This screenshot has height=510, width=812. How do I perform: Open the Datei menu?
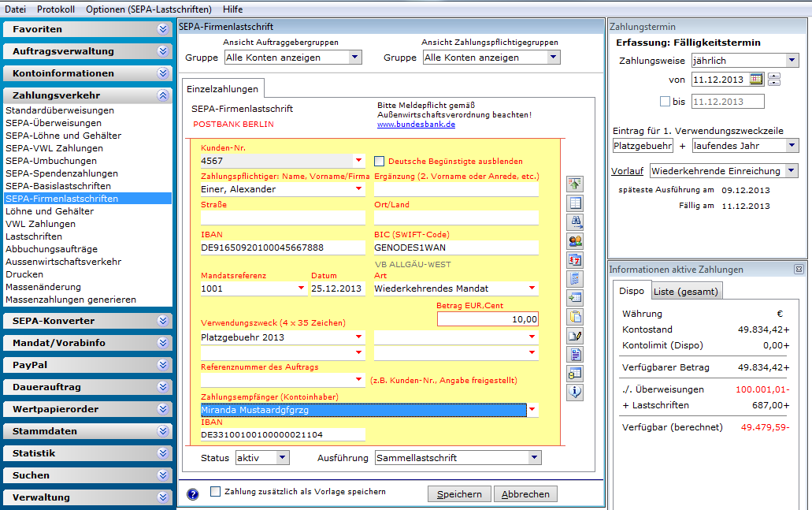[15, 9]
